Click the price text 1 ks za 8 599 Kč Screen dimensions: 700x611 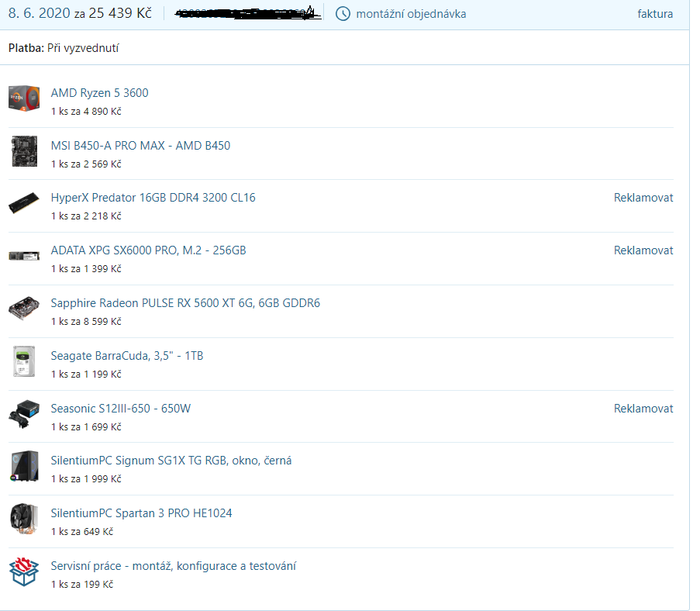pos(86,322)
